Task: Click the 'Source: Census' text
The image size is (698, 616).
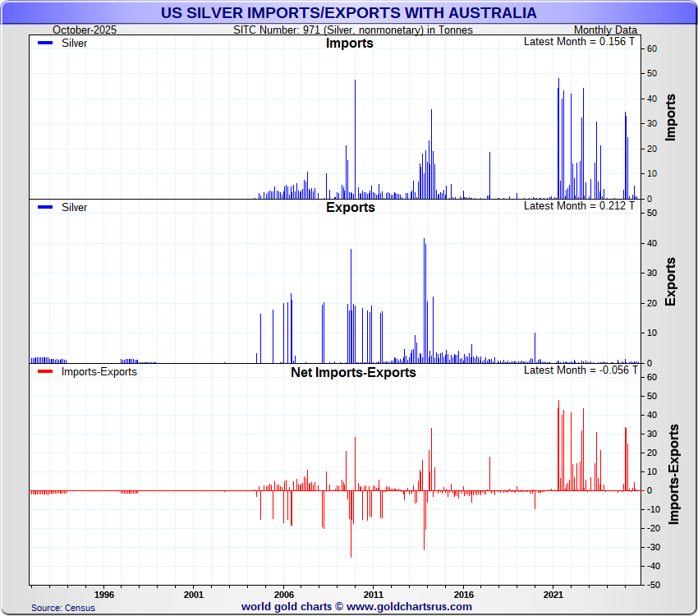Action: tap(63, 608)
